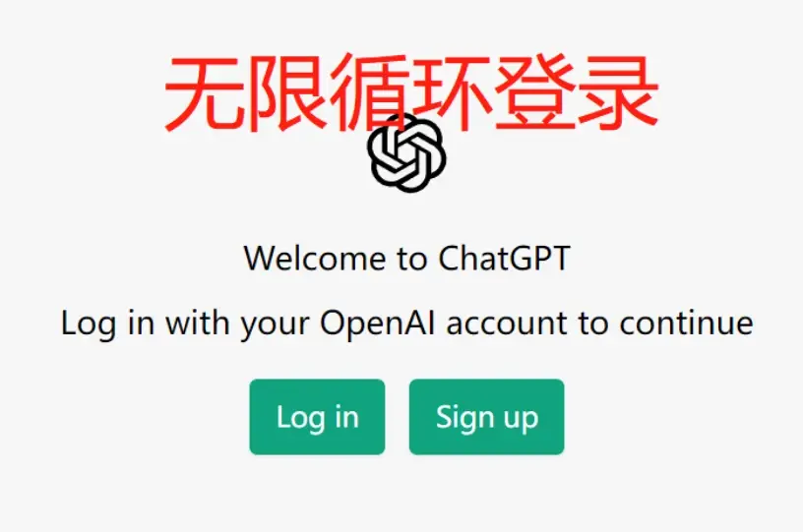Viewport: 803px width, 532px height.
Task: Click the red character 登 in the headline
Action: [x=534, y=93]
